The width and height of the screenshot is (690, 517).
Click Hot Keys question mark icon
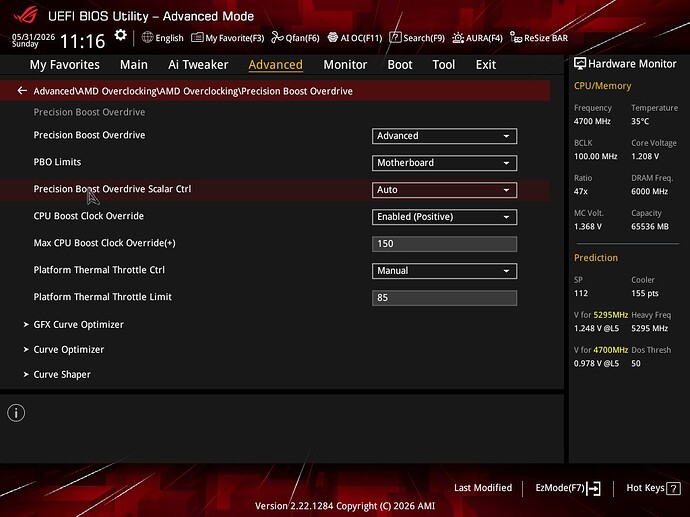[673, 488]
